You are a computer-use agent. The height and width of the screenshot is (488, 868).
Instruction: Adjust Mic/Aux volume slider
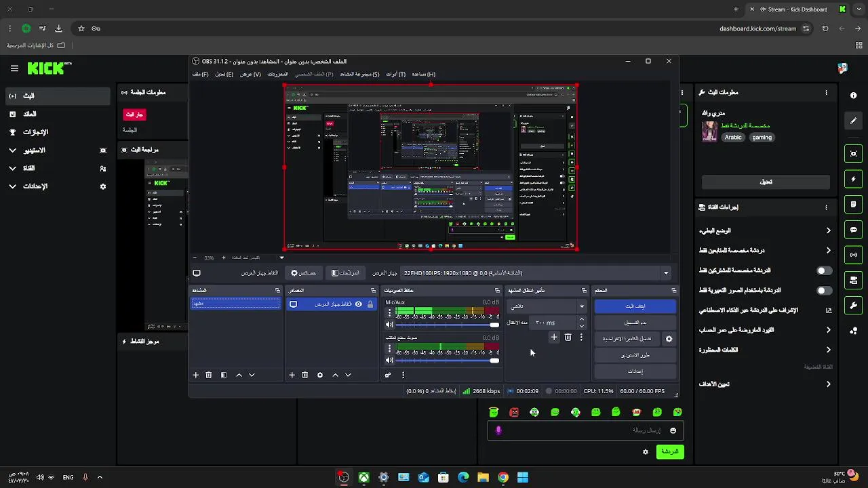pos(446,325)
